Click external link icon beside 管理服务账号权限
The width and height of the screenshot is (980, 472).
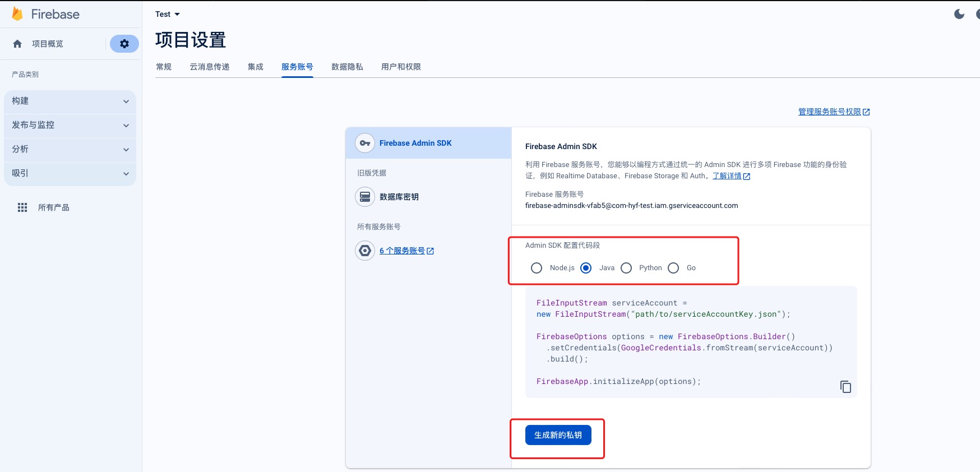[866, 112]
